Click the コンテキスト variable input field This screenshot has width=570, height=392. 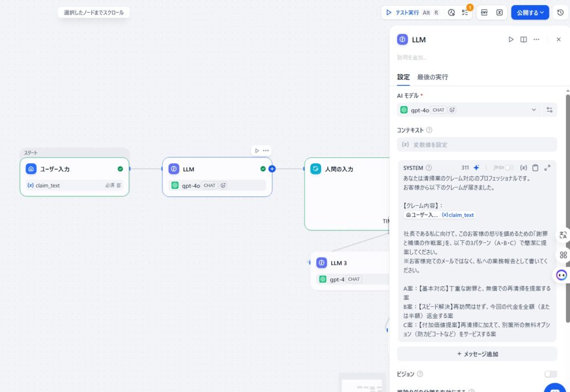click(476, 145)
